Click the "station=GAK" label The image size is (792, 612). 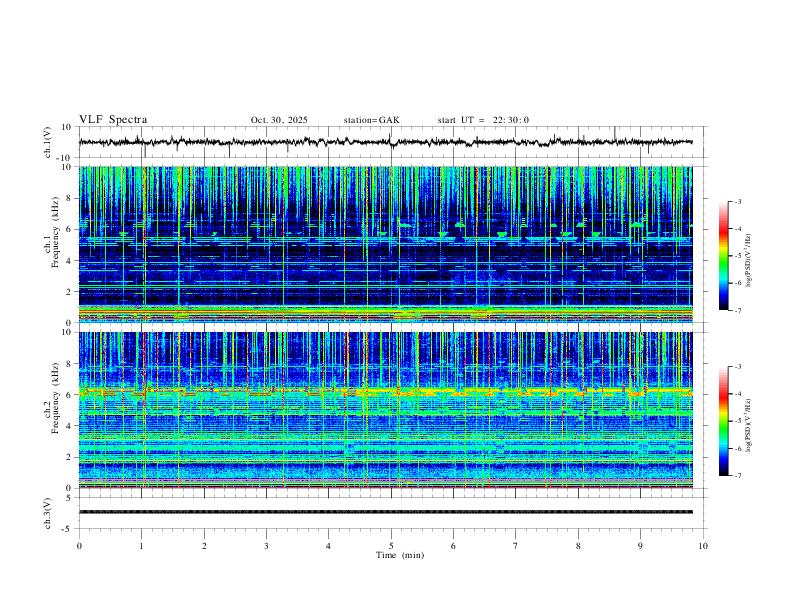372,120
